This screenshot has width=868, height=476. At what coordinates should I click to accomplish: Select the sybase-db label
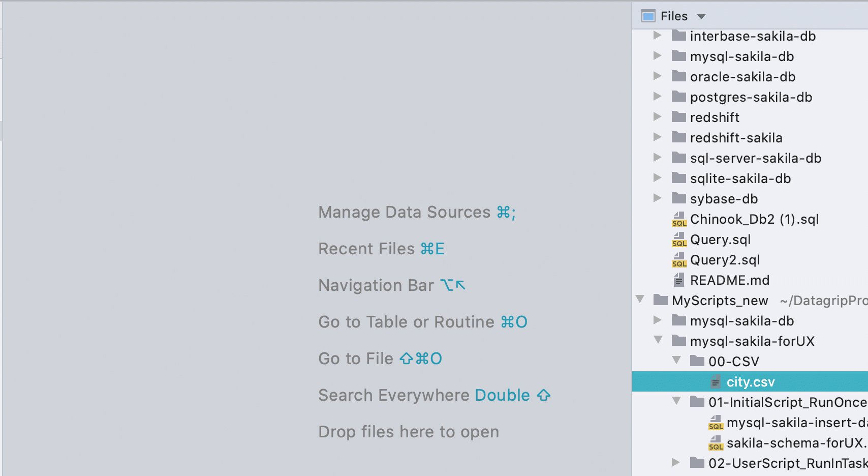tap(724, 199)
